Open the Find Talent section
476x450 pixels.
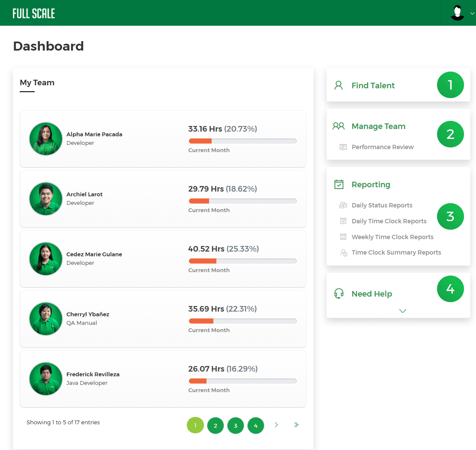[x=373, y=85]
